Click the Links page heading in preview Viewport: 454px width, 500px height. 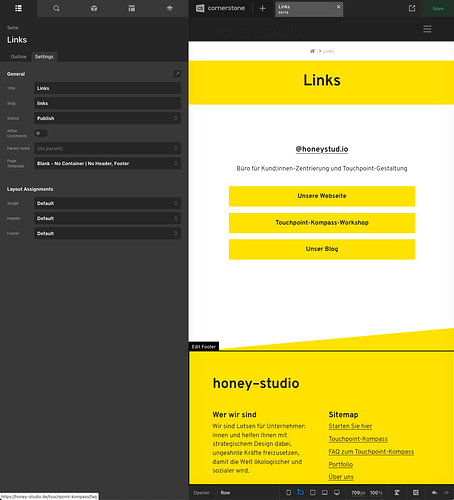(x=322, y=80)
